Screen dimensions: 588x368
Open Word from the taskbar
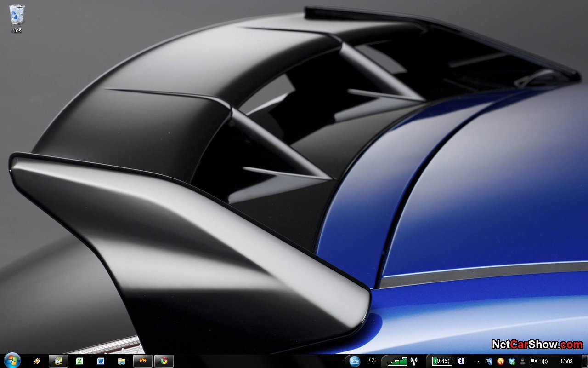(101, 361)
